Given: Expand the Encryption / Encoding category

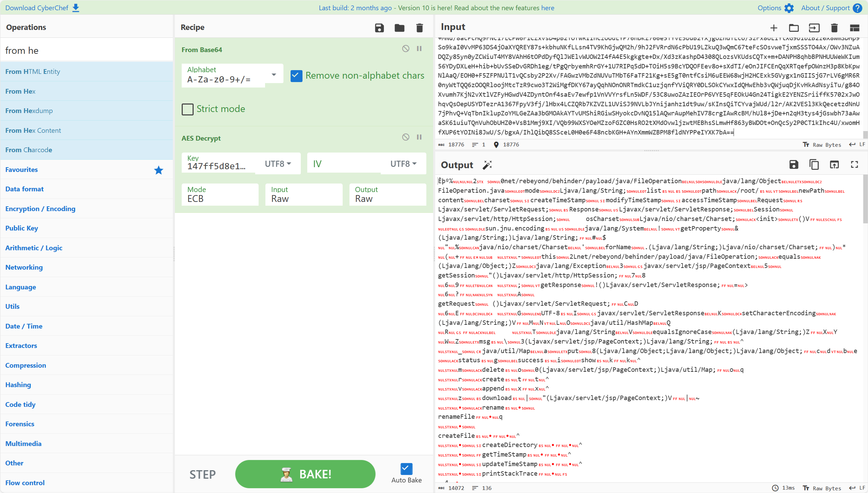Looking at the screenshot, I should click(x=86, y=209).
